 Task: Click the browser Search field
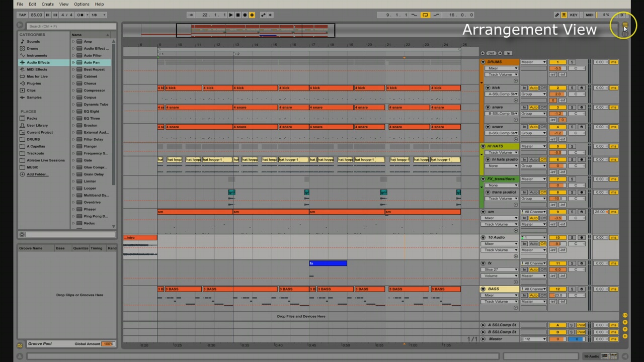click(x=71, y=26)
